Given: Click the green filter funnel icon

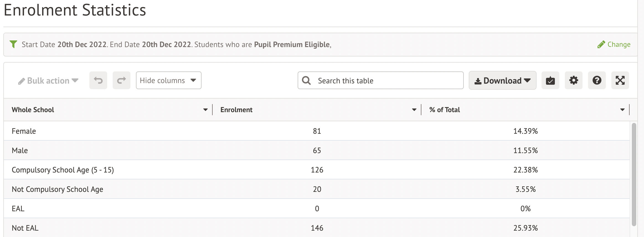Looking at the screenshot, I should tap(13, 44).
